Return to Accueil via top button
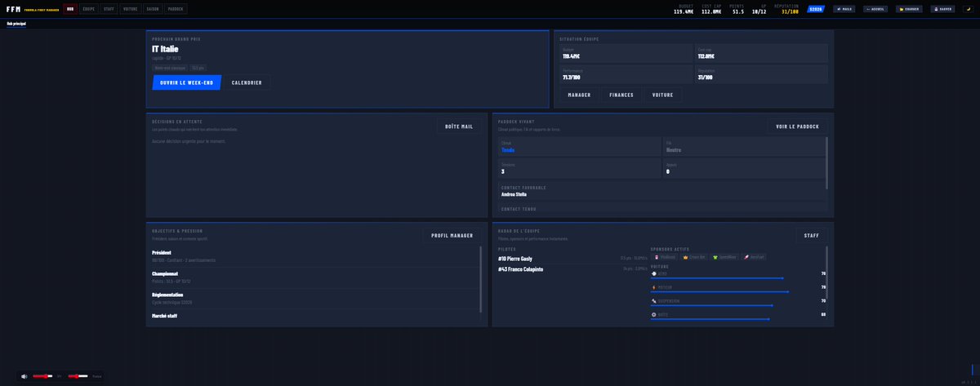The width and height of the screenshot is (980, 386). 875,9
